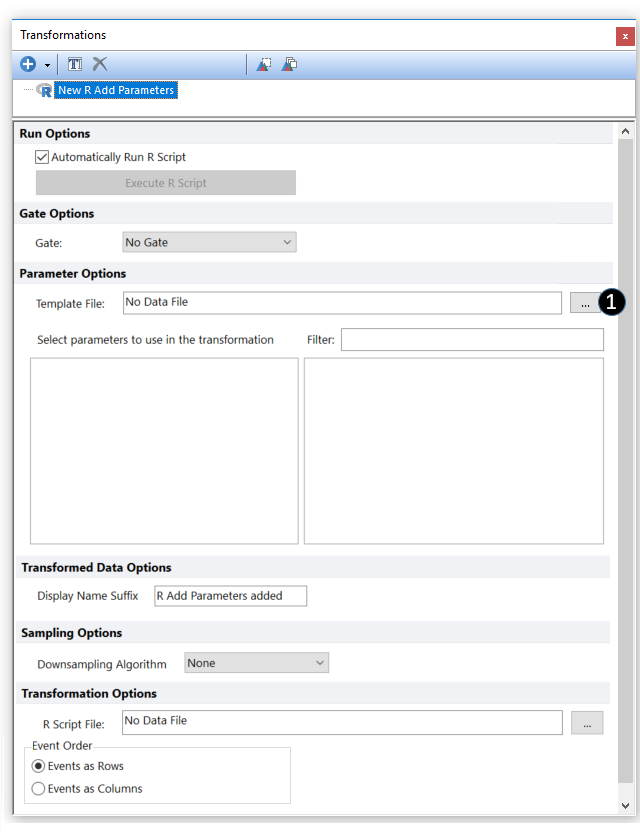Image resolution: width=640 pixels, height=832 pixels.
Task: Click the Filter input field
Action: 472,340
